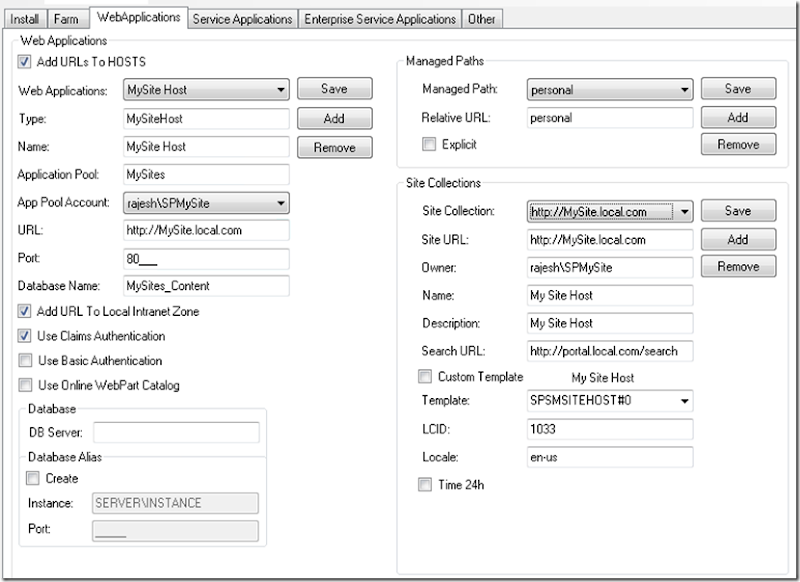Switch to the Farm tab
The height and width of the screenshot is (582, 800).
click(x=67, y=18)
